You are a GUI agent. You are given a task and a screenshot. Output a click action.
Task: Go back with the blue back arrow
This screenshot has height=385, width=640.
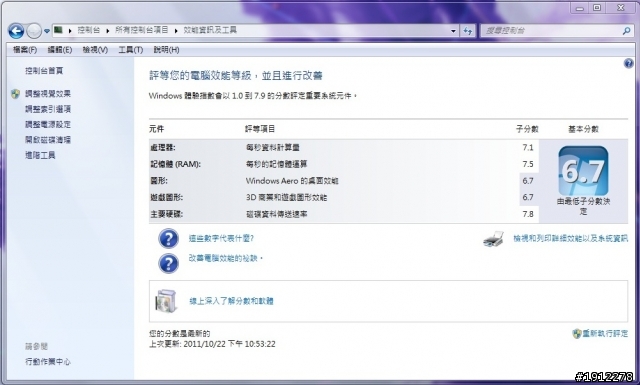pyautogui.click(x=16, y=31)
